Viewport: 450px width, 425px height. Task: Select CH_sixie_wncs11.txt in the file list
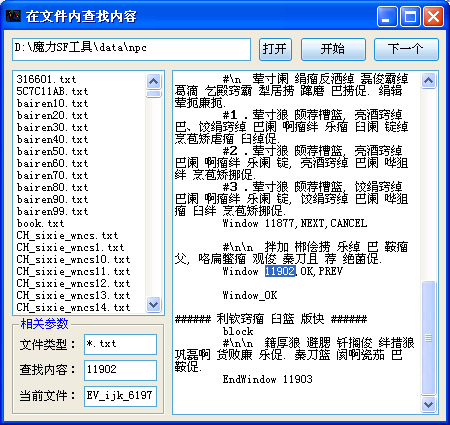pyautogui.click(x=73, y=271)
